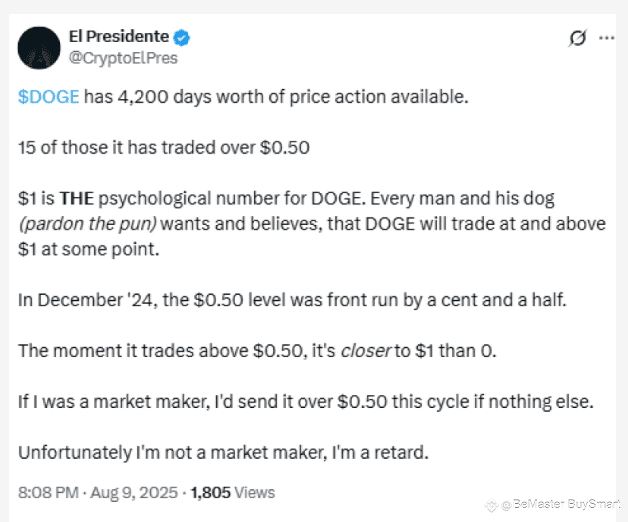Screen dimensions: 628x522
Task: Click the 4,200 days worth text
Action: point(190,97)
